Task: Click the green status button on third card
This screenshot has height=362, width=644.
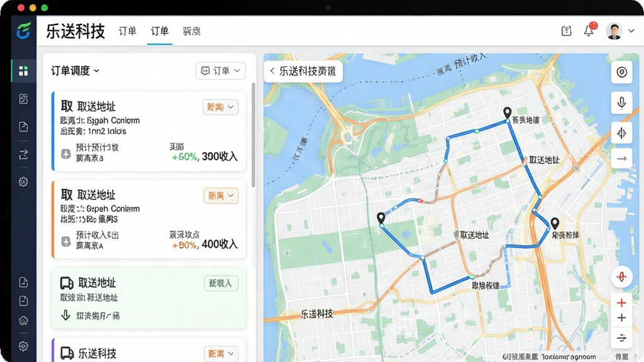Action: click(x=221, y=283)
